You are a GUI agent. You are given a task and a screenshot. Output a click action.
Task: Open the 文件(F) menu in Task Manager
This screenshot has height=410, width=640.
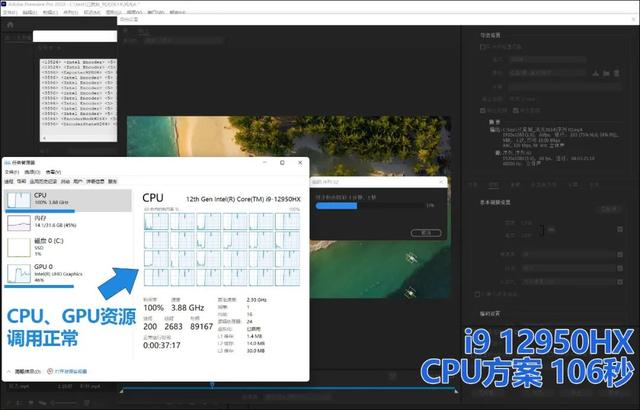[x=12, y=172]
